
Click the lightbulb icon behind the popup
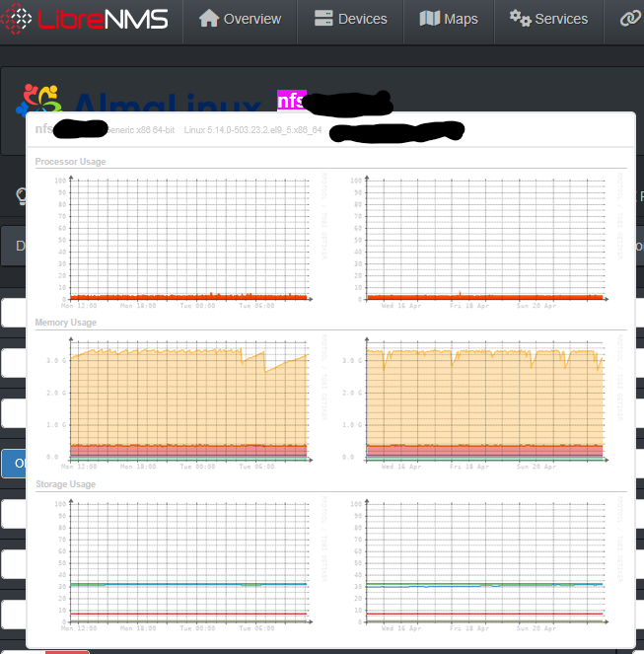[x=21, y=196]
